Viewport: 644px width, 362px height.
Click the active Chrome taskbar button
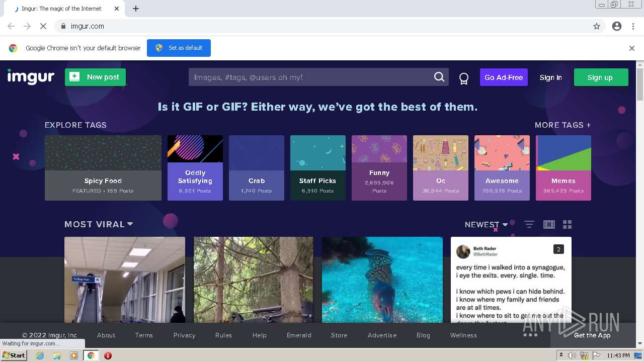(91, 355)
